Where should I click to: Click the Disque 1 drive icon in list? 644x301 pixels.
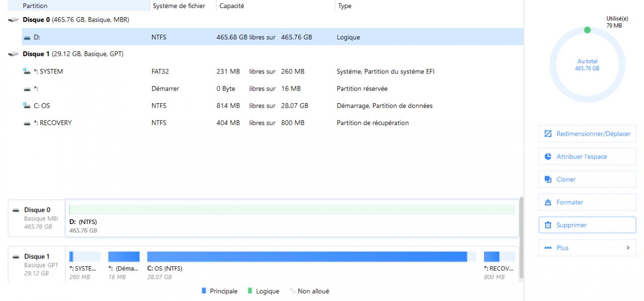[x=13, y=54]
